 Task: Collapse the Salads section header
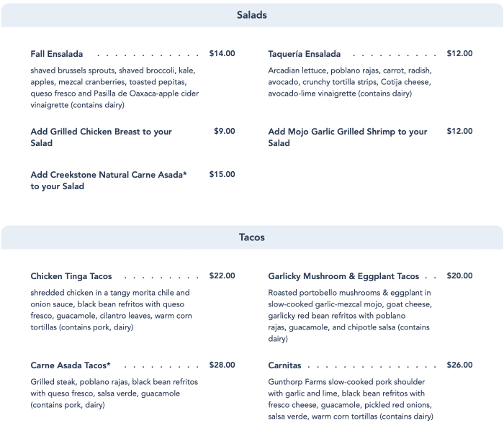pos(252,15)
